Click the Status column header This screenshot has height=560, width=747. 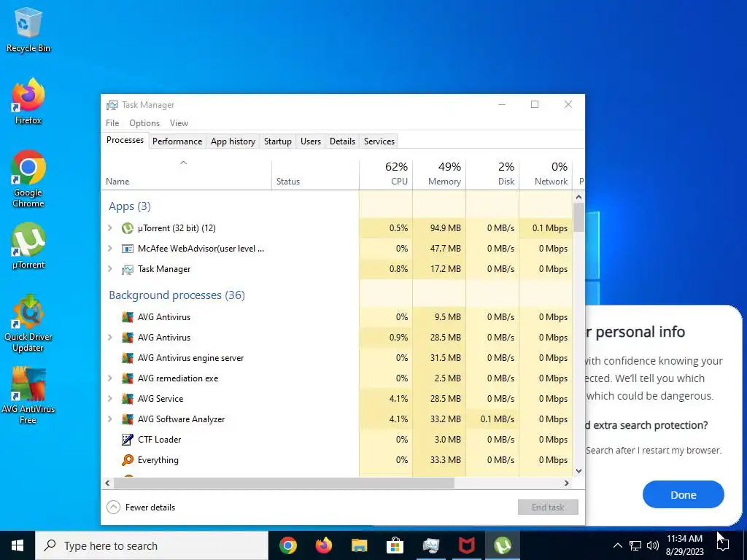(x=315, y=174)
